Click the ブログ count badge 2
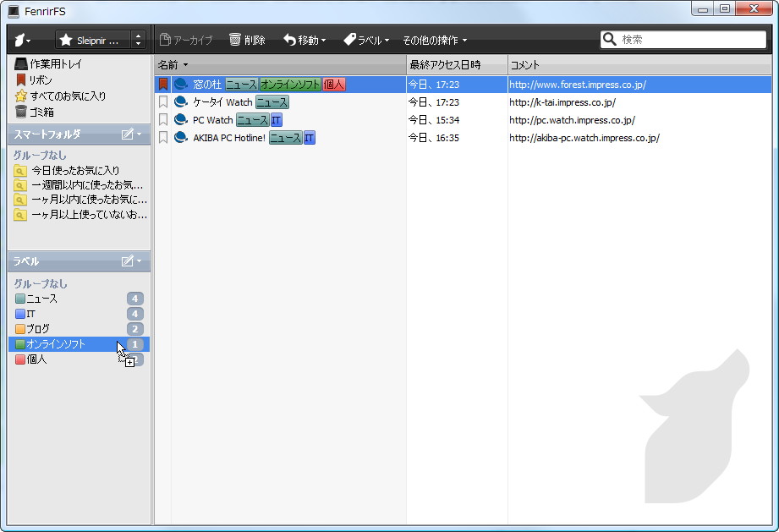This screenshot has width=779, height=532. [x=134, y=329]
